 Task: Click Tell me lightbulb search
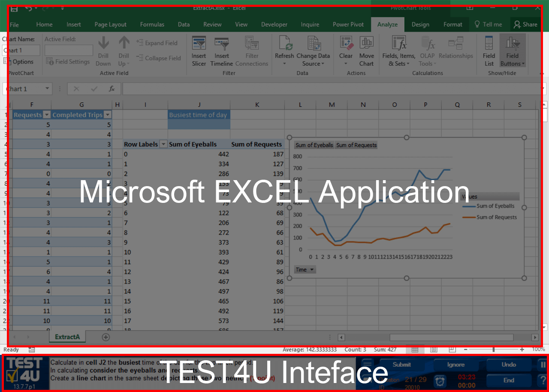(477, 24)
